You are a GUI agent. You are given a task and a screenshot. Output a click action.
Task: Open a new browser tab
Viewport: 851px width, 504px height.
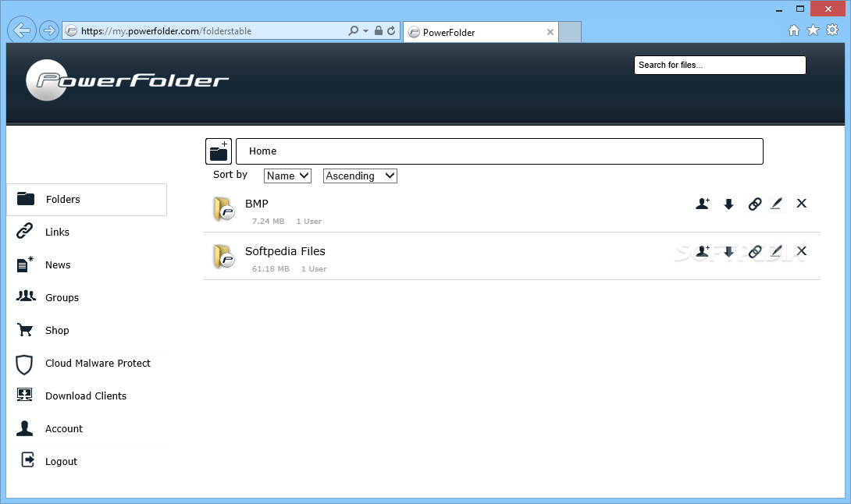click(570, 32)
